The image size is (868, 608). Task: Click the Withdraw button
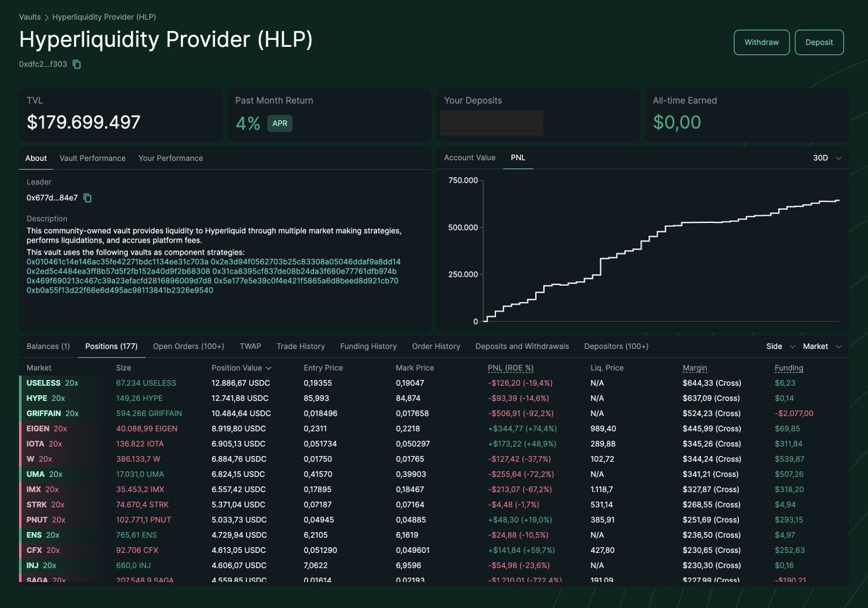(x=762, y=42)
